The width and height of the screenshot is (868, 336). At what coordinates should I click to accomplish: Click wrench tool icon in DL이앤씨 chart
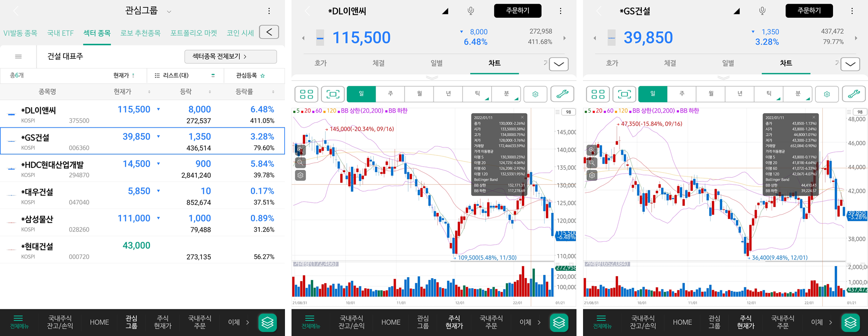tap(562, 94)
